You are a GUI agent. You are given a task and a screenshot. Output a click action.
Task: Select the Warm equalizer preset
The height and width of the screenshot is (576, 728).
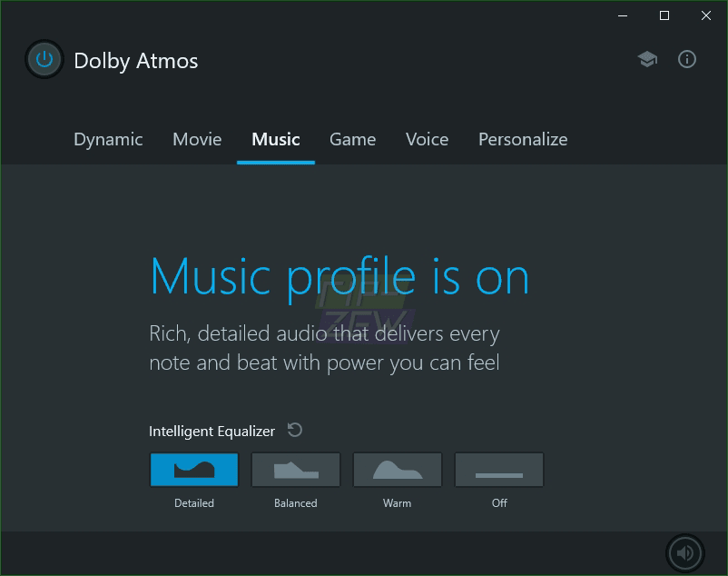pyautogui.click(x=398, y=470)
